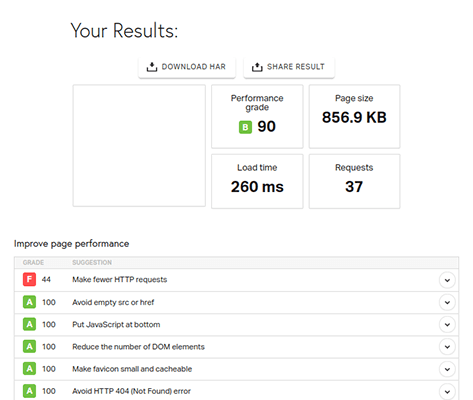This screenshot has width=473, height=400.
Task: Click the green B performance grade badge
Action: click(245, 127)
